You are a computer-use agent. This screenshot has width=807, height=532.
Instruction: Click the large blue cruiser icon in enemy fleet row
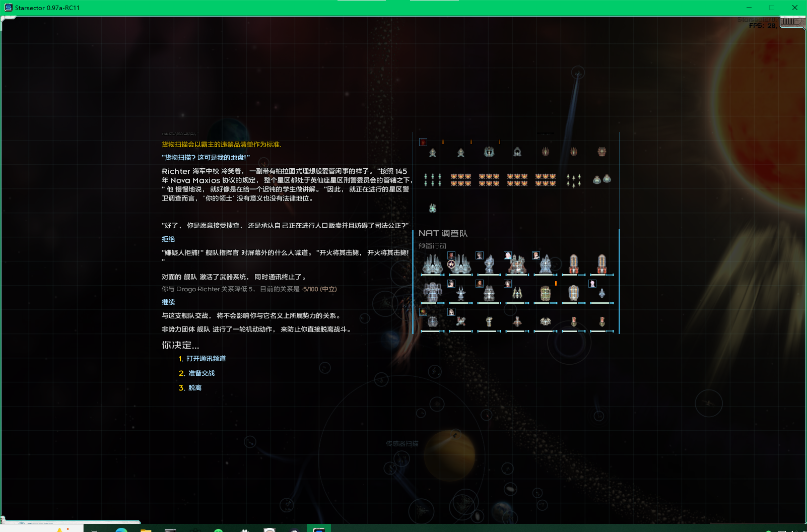[x=489, y=152]
